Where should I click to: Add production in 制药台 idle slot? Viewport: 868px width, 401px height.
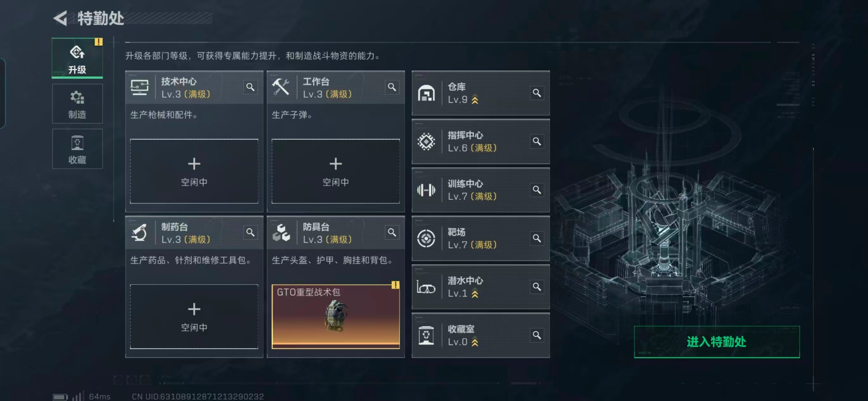pos(194,316)
